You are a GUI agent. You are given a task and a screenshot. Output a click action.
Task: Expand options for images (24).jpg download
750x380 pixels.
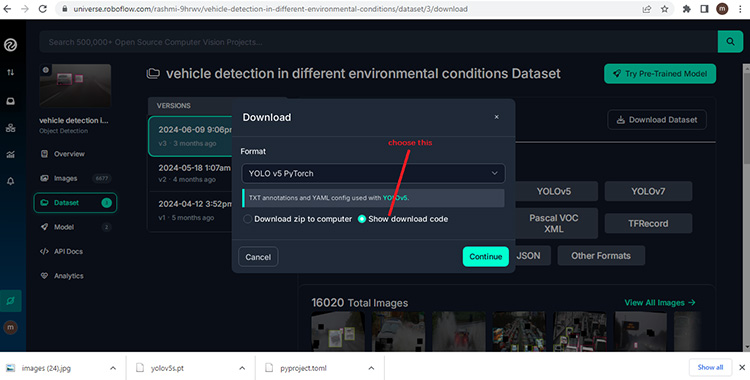click(x=113, y=368)
